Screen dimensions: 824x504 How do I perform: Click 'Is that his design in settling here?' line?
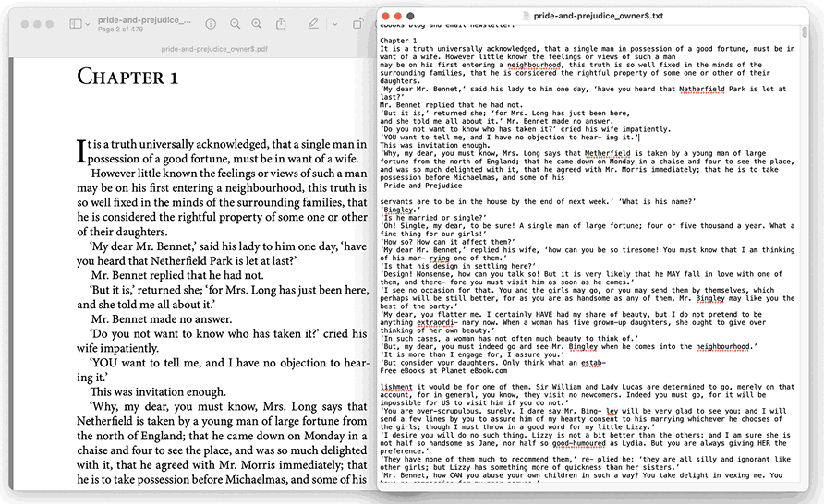(x=457, y=266)
